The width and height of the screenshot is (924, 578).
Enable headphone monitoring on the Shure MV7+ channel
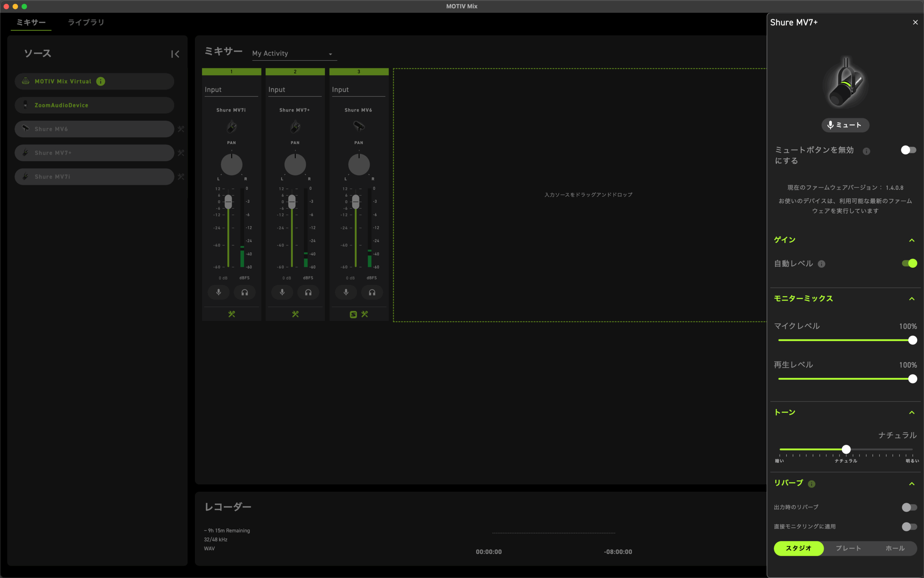[x=308, y=292]
